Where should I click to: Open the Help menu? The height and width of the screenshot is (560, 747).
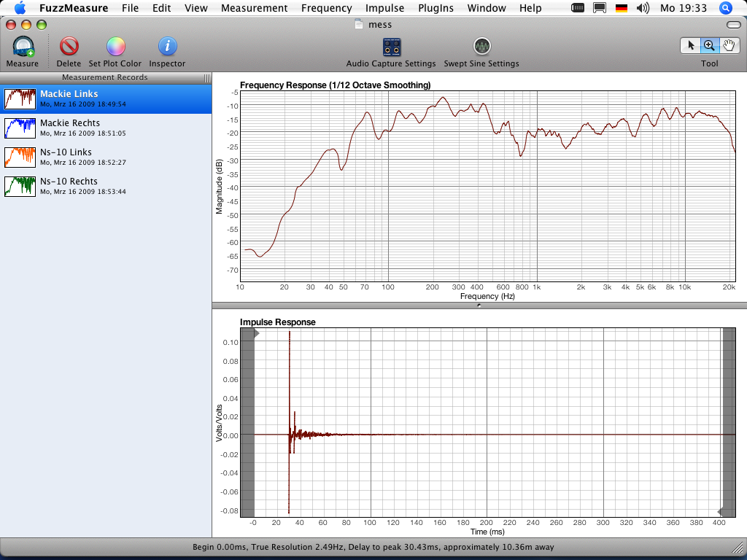coord(530,8)
